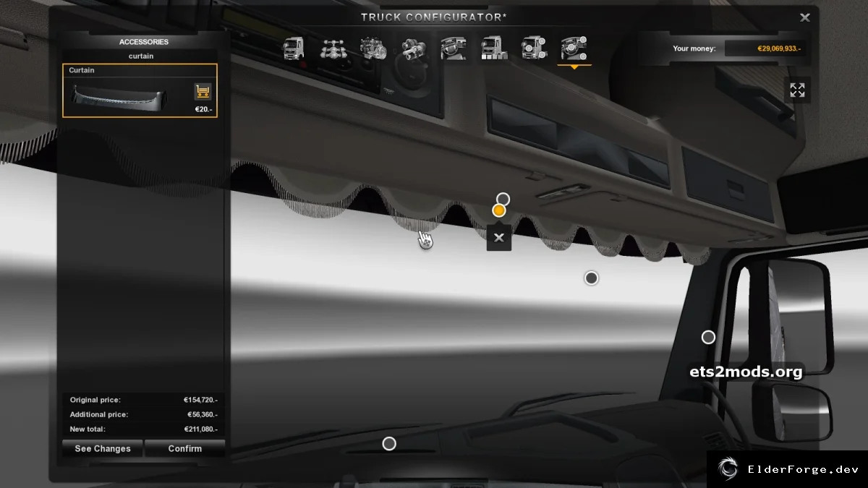The image size is (868, 488).
Task: Click the See Changes button
Action: (x=103, y=448)
